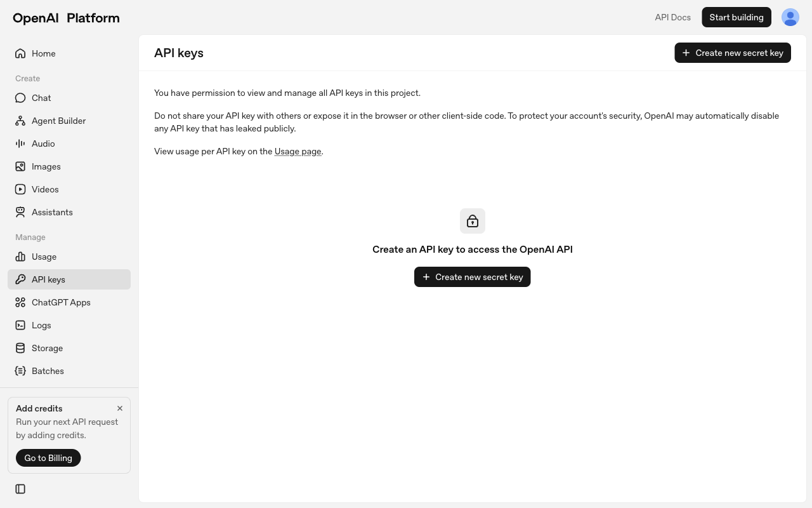Select the Storage icon
The height and width of the screenshot is (508, 812).
[x=20, y=348]
